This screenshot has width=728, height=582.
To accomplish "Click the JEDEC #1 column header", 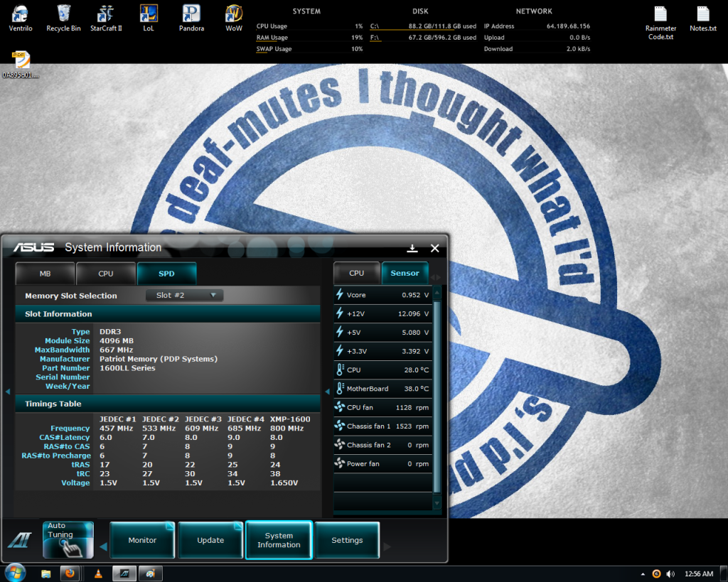I will (117, 419).
